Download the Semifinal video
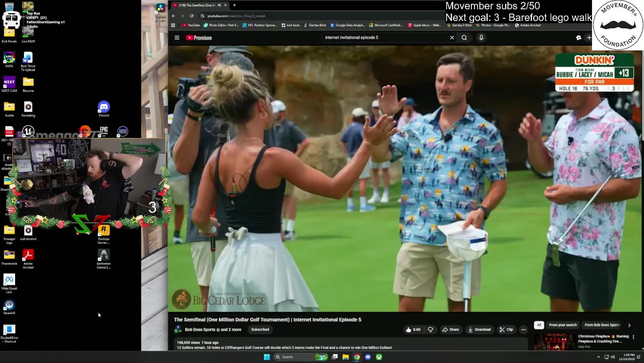Image resolution: width=644 pixels, height=363 pixels. (479, 330)
